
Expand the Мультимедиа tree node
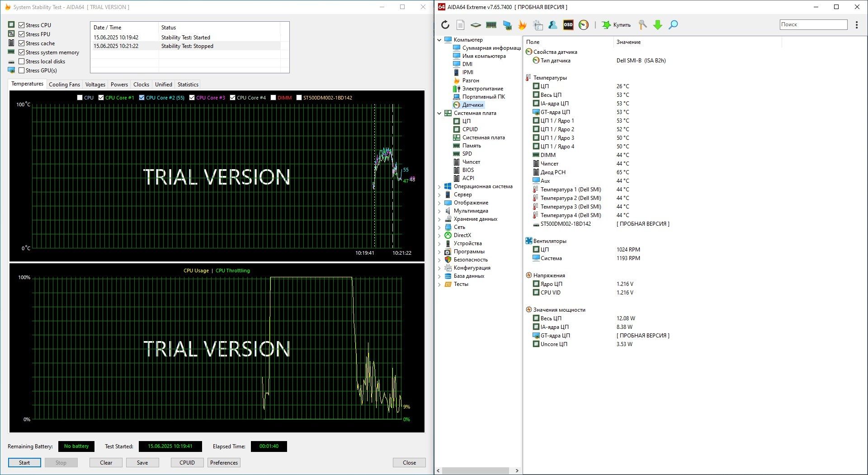tap(439, 211)
